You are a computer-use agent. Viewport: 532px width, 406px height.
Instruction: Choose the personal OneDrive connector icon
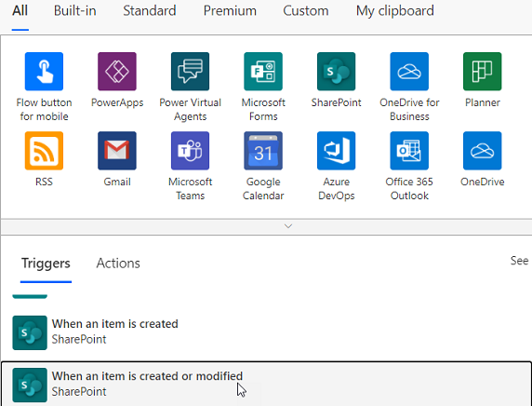(x=482, y=151)
